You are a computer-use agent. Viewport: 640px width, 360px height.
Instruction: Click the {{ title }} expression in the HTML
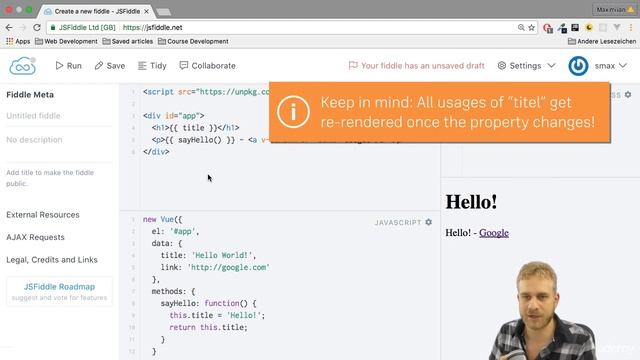(191, 128)
